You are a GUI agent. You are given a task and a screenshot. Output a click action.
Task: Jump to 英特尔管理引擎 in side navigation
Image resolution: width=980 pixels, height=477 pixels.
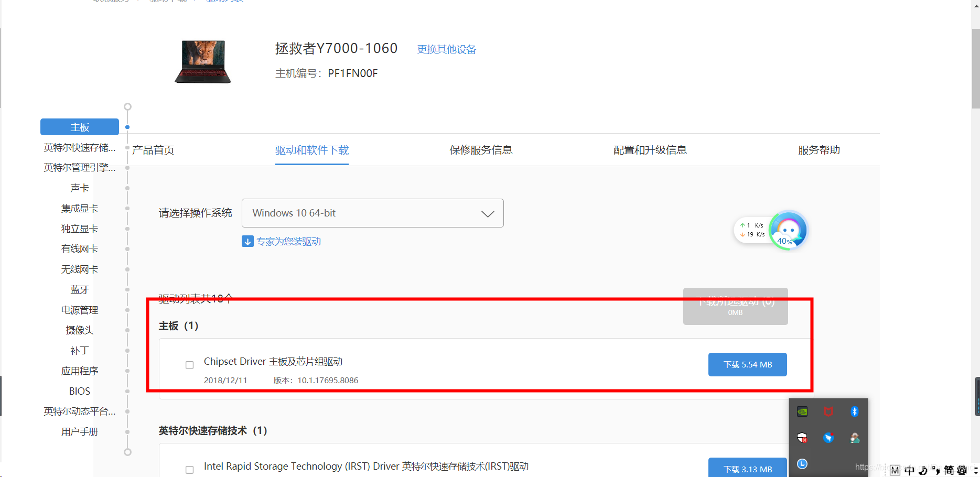click(x=80, y=167)
